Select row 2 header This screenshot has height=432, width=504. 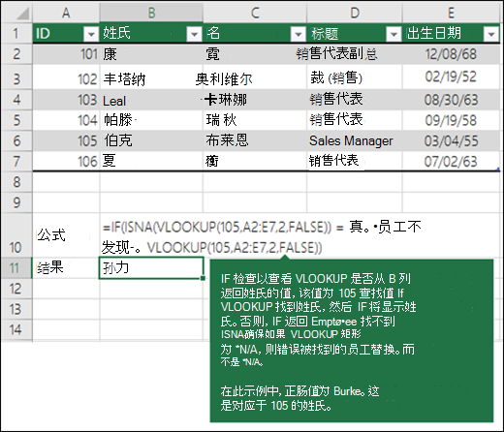16,54
